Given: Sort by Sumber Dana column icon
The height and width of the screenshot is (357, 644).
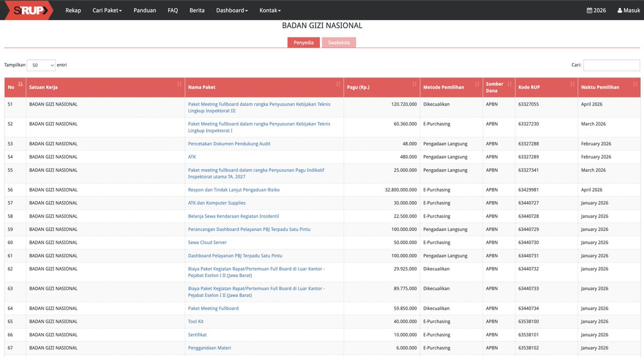Looking at the screenshot, I should click(x=509, y=84).
